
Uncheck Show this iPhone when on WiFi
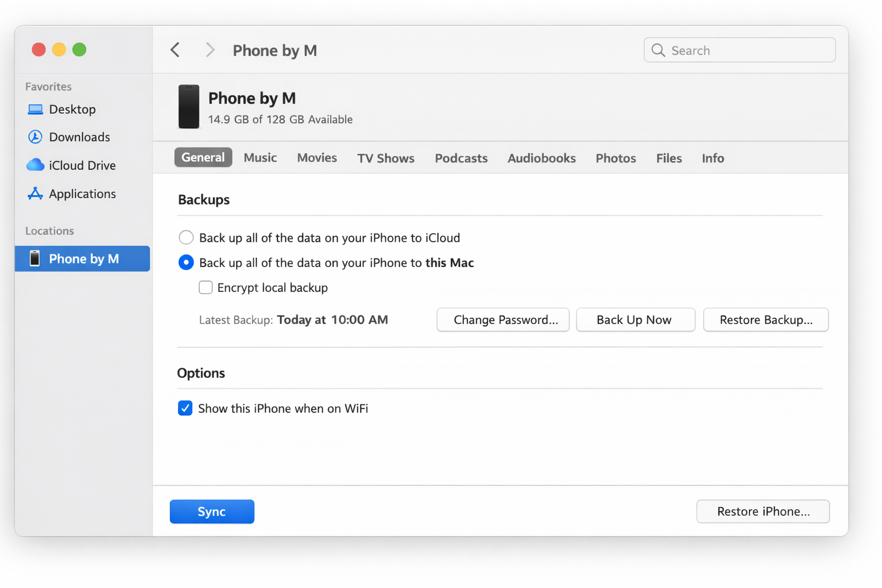[x=185, y=408]
